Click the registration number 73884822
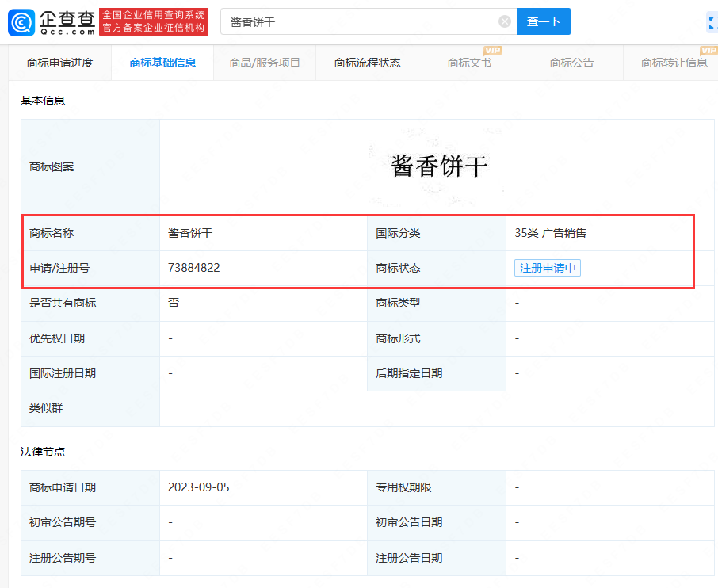 pos(194,268)
